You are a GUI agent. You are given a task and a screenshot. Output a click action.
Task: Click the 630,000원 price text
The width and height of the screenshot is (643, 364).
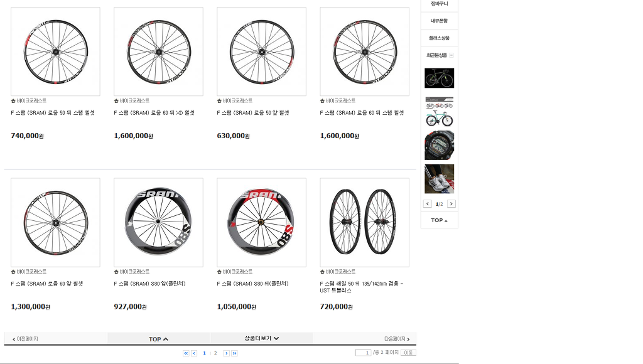pos(234,136)
